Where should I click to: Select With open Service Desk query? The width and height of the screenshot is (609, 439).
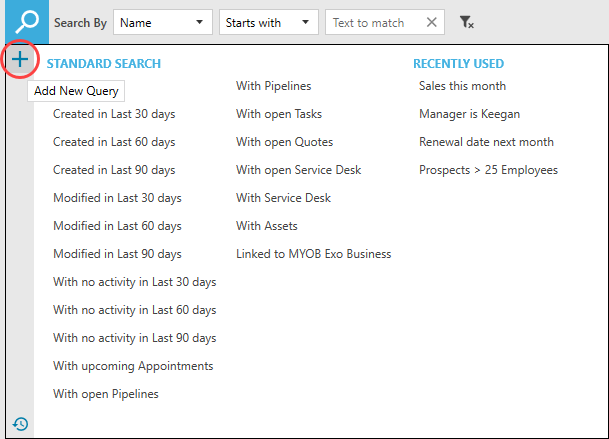pyautogui.click(x=299, y=170)
